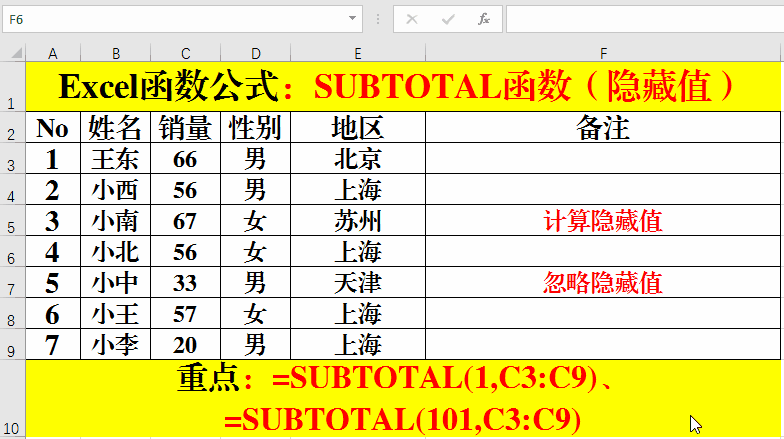Select row 5 header

click(12, 220)
